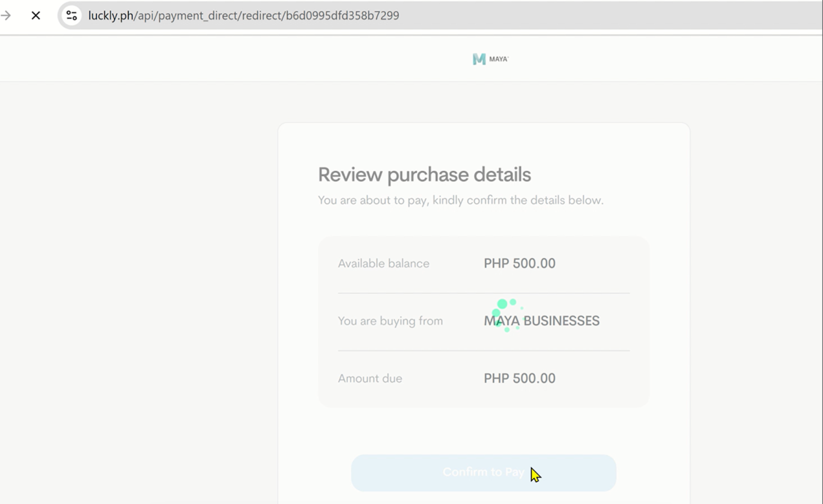The width and height of the screenshot is (823, 504).
Task: Click the Maya logo in the header
Action: click(x=479, y=59)
